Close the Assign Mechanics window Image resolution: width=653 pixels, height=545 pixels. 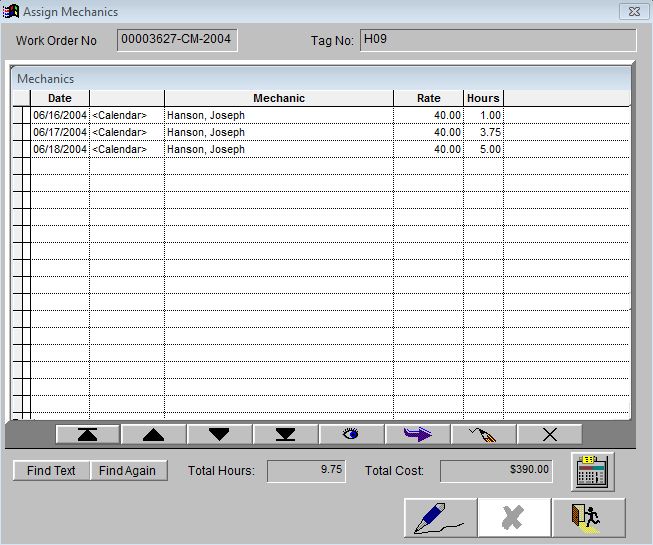tap(634, 11)
